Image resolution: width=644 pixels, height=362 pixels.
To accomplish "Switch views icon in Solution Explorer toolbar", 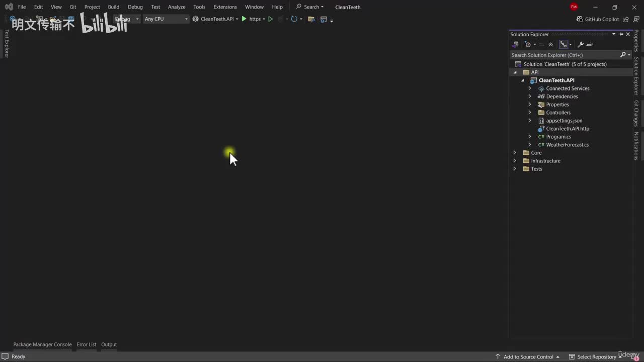I will [515, 45].
